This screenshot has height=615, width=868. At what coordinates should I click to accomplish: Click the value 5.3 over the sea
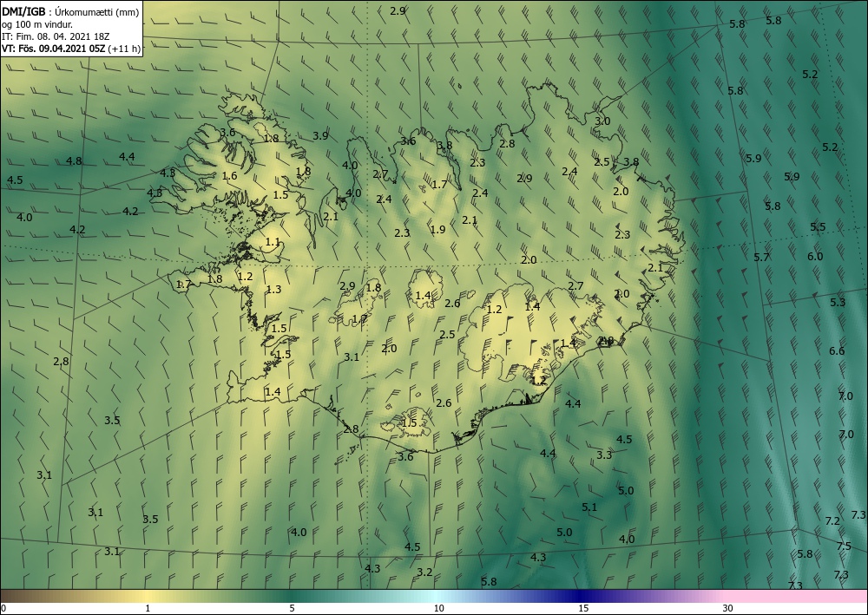click(x=838, y=303)
